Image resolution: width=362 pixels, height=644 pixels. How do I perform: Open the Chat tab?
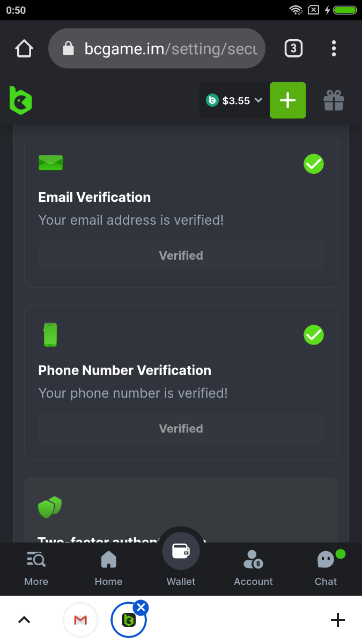[x=326, y=568]
